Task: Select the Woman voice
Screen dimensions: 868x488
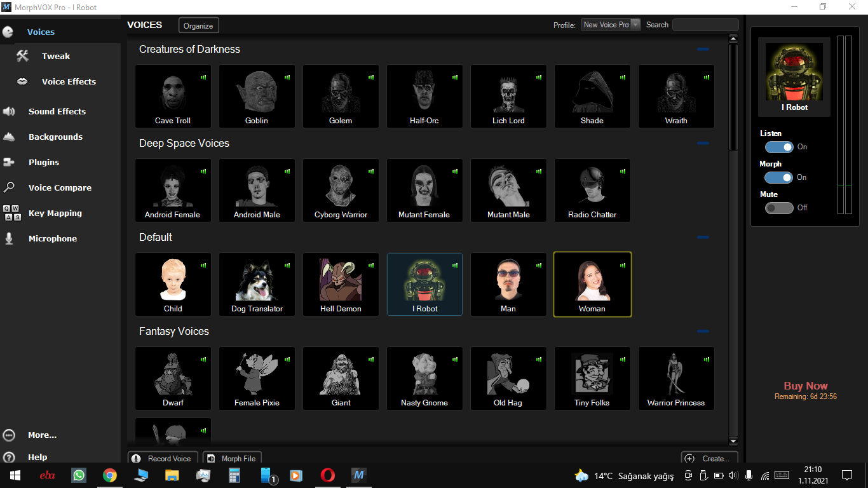Action: point(592,284)
